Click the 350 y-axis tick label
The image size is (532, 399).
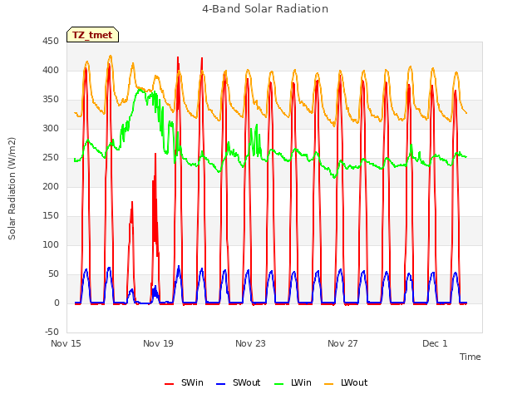coord(51,100)
